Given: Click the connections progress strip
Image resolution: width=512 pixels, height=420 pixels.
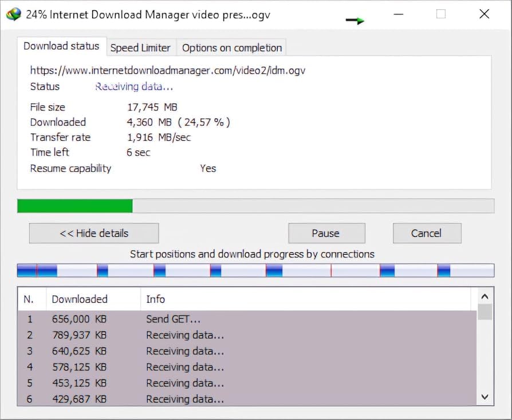Looking at the screenshot, I should click(x=255, y=270).
